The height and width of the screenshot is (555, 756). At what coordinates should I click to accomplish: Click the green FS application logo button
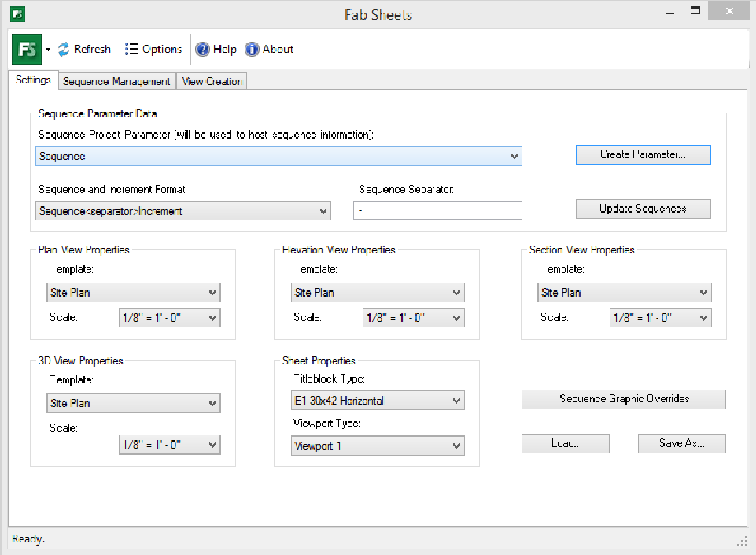(x=28, y=50)
